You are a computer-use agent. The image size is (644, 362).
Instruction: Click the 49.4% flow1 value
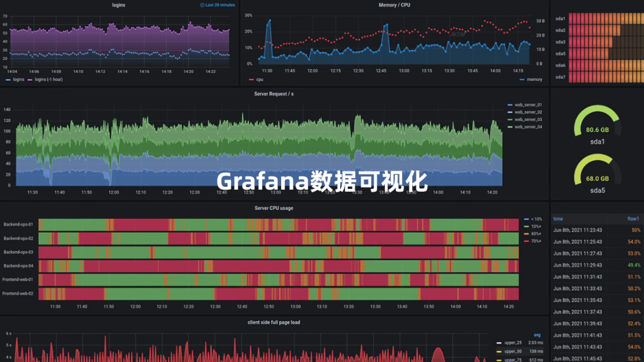pos(634,265)
